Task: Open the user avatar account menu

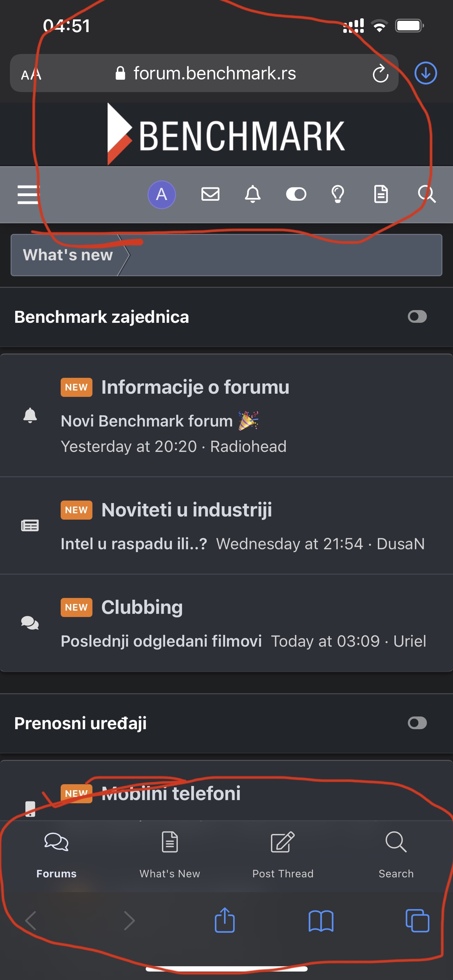Action: 162,194
